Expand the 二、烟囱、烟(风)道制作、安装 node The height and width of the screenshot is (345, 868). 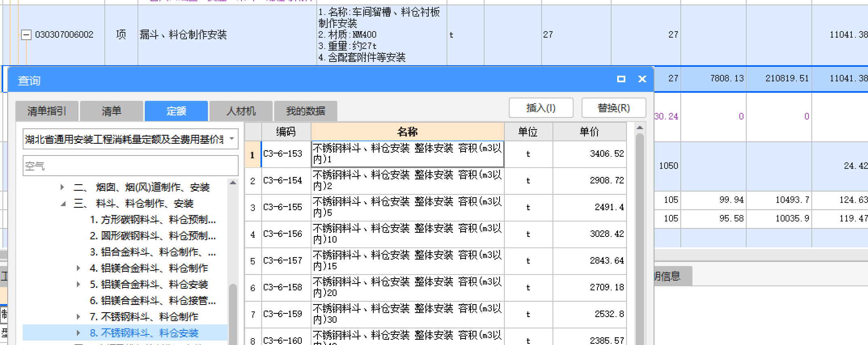pos(62,187)
